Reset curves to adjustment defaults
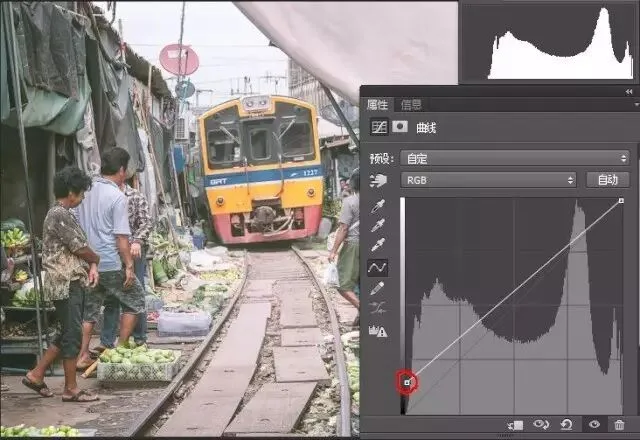Screen dimensions: 640x440 pyautogui.click(x=567, y=425)
